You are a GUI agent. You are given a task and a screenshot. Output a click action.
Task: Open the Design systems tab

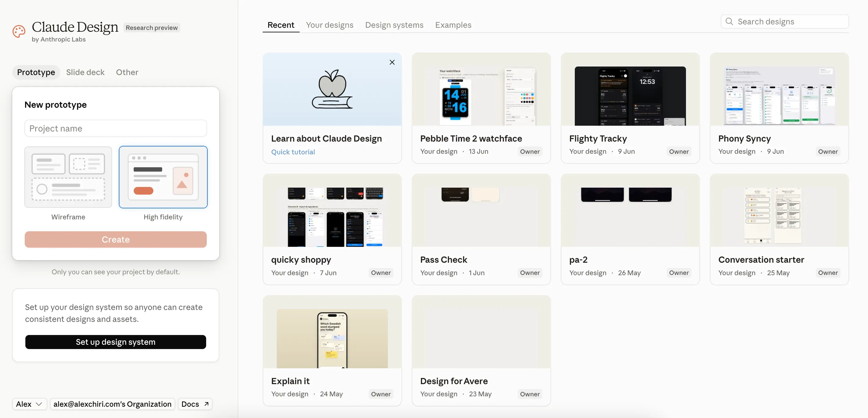pyautogui.click(x=394, y=25)
